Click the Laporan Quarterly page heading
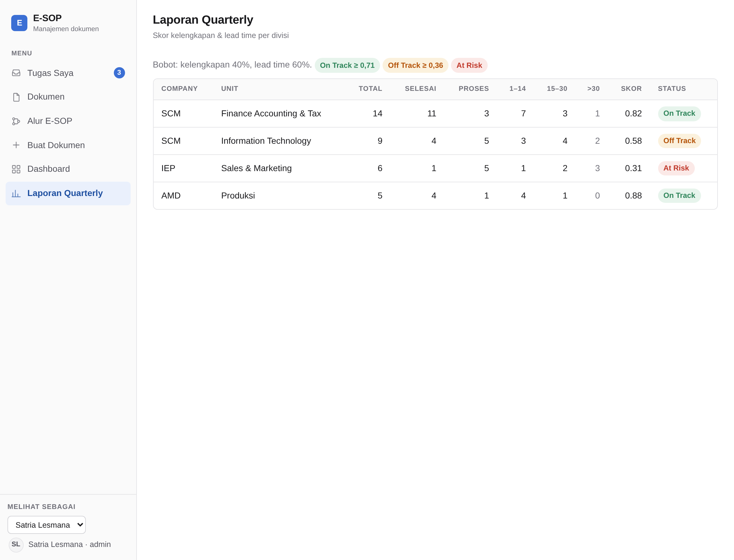Image resolution: width=734 pixels, height=560 pixels. pyautogui.click(x=203, y=20)
